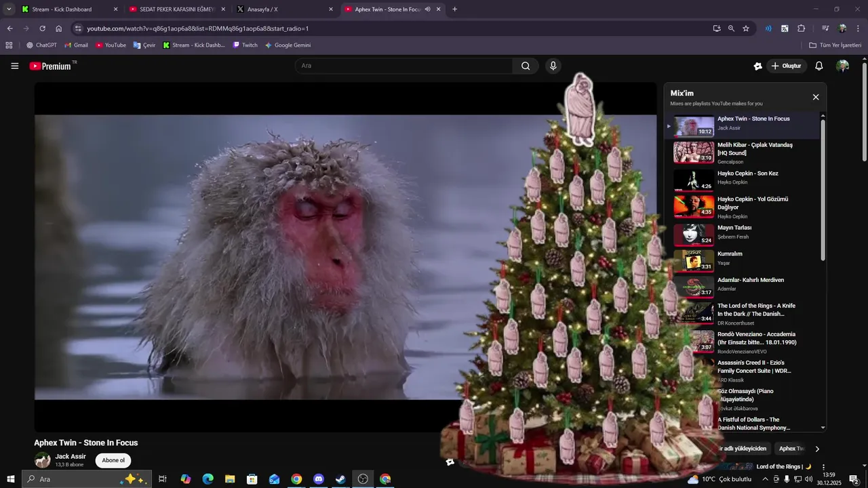Switch to Anasayfa / X tab
868x488 pixels.
coord(285,9)
